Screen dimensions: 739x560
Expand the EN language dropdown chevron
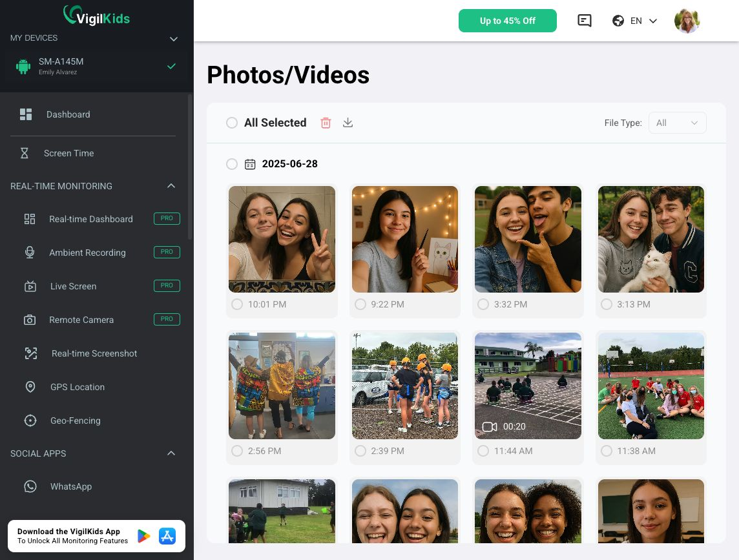tap(653, 21)
